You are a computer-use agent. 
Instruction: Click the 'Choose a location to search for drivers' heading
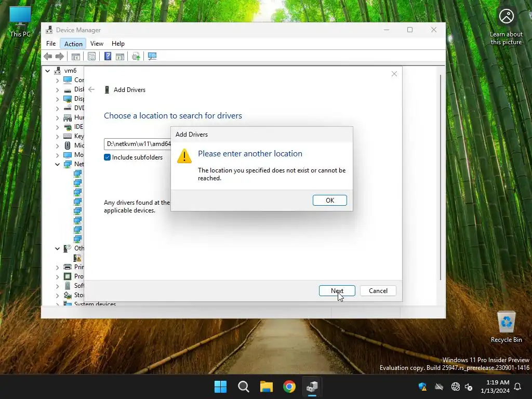(x=172, y=116)
